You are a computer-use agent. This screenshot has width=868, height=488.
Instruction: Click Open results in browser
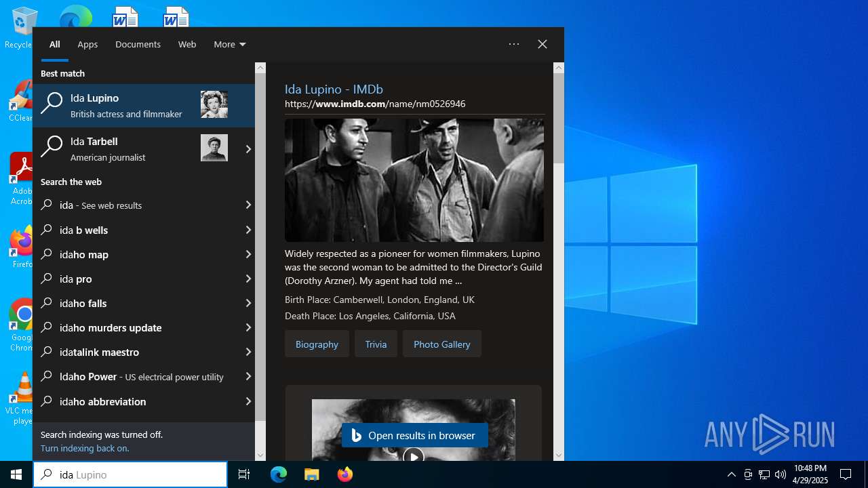pos(415,436)
